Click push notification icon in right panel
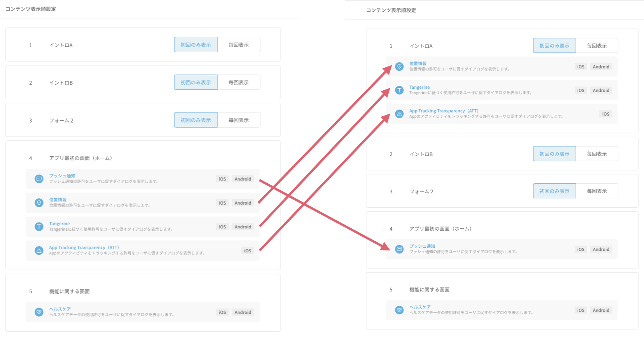 [x=399, y=249]
